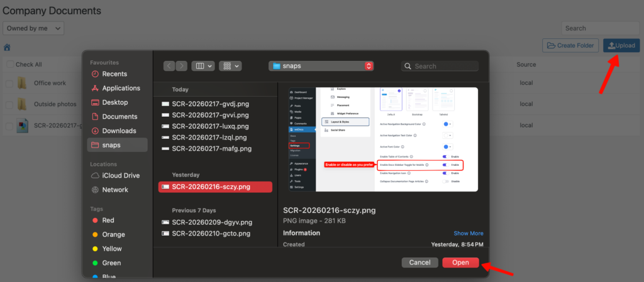Click the home icon in breadcrumb
This screenshot has width=644, height=282.
(7, 47)
